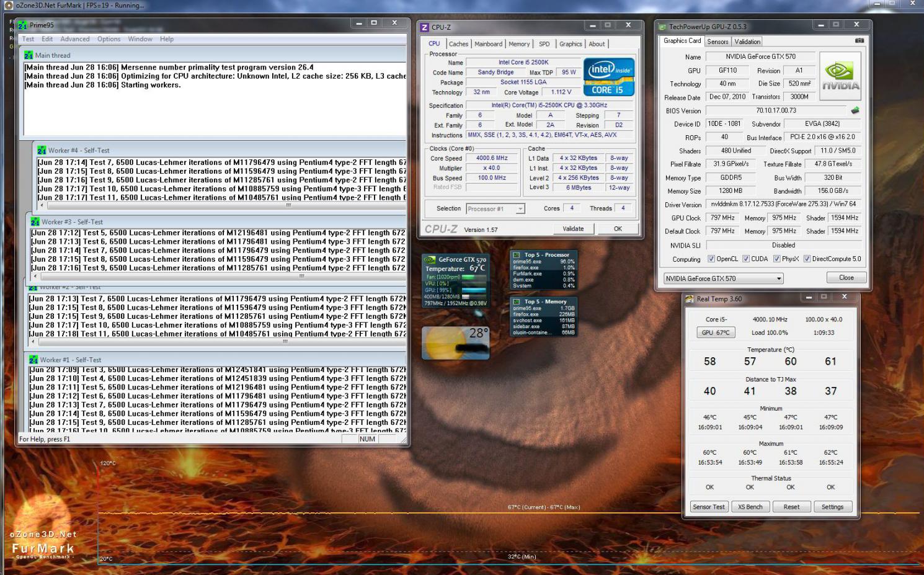
Task: Click the Prime95 title bar icon
Action: tap(23, 25)
